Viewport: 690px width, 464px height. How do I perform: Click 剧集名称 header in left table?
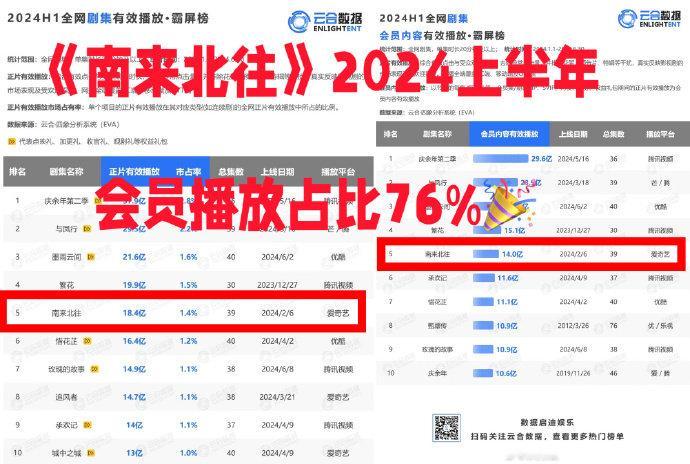coord(66,171)
